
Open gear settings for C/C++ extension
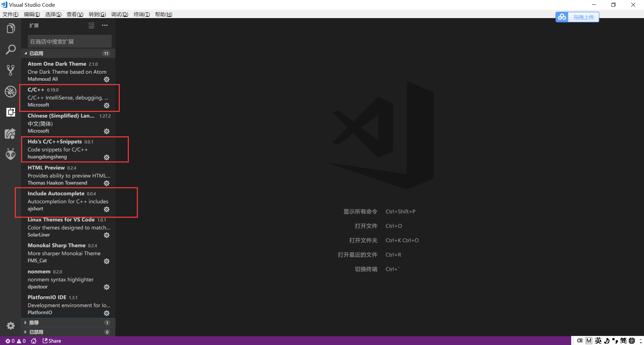[x=107, y=106]
